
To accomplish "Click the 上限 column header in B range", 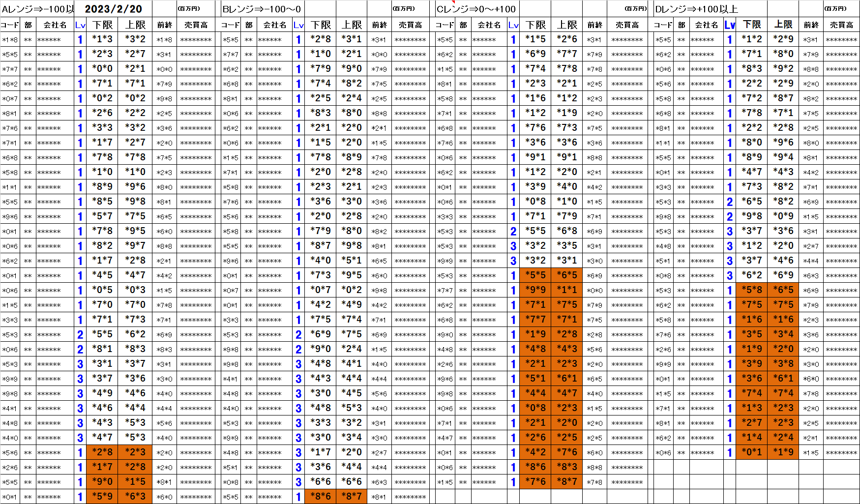I will coord(352,25).
